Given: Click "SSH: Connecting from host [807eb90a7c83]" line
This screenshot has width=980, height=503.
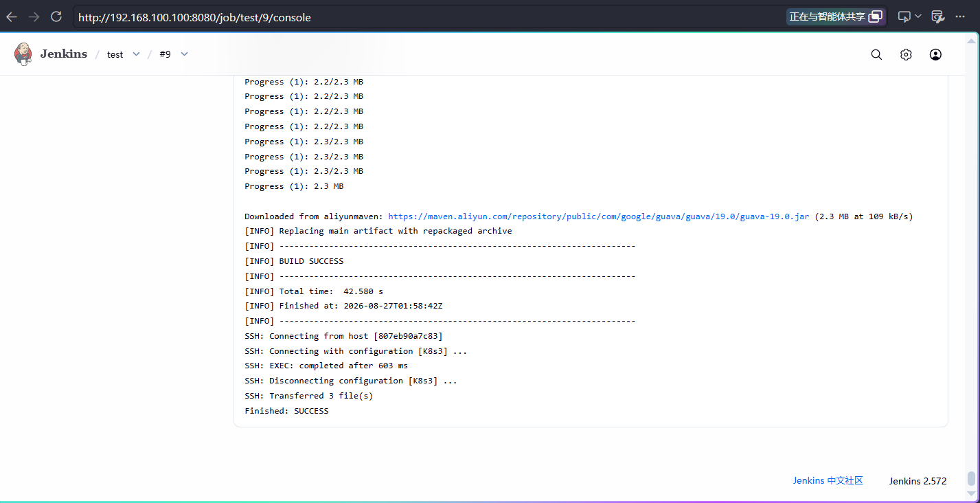Looking at the screenshot, I should [x=343, y=336].
